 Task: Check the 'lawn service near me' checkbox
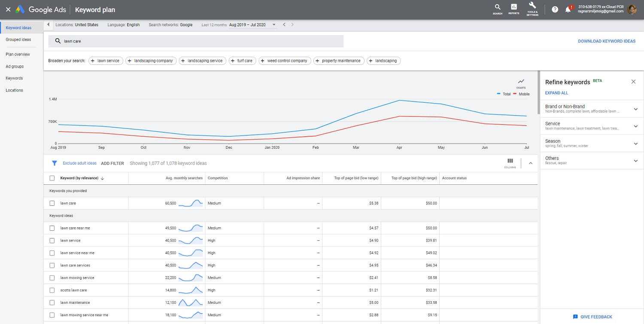point(52,253)
